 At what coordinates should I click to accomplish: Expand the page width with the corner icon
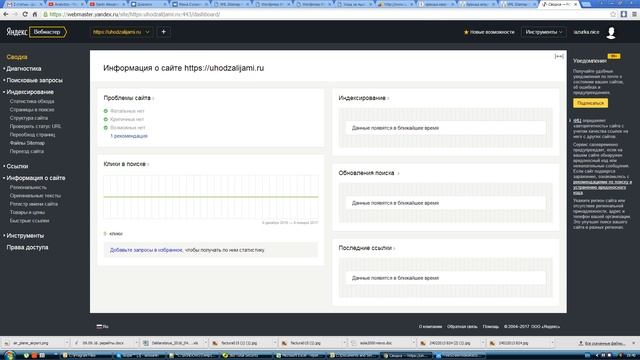(559, 56)
